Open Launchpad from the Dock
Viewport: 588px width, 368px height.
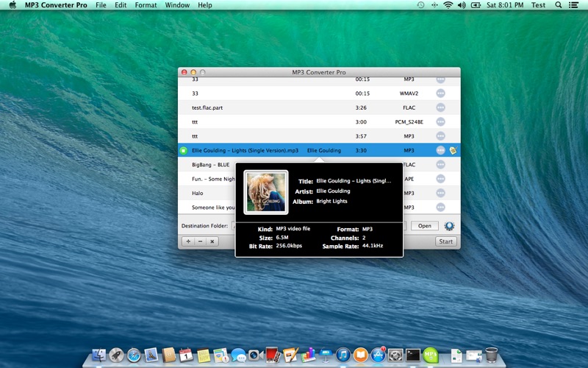click(x=117, y=355)
